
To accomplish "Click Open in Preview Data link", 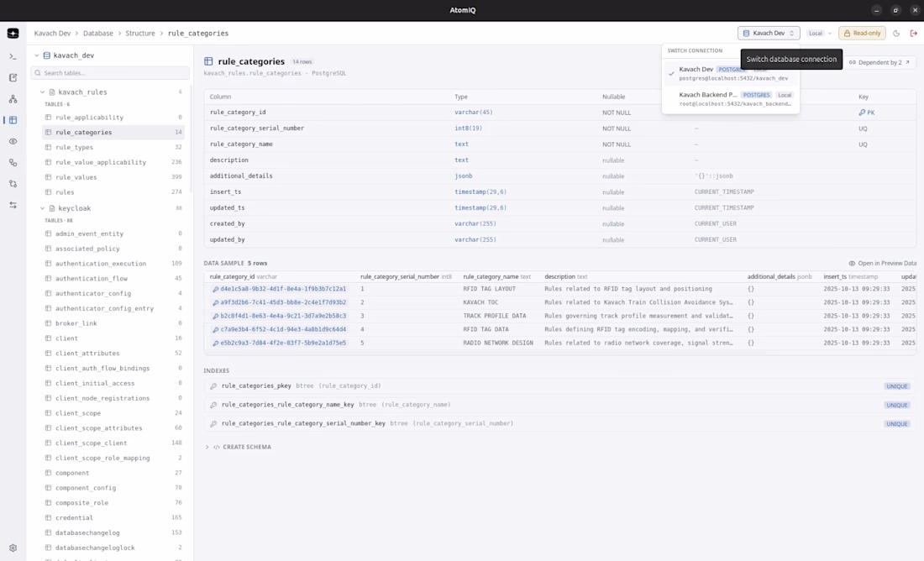I will [x=882, y=264].
